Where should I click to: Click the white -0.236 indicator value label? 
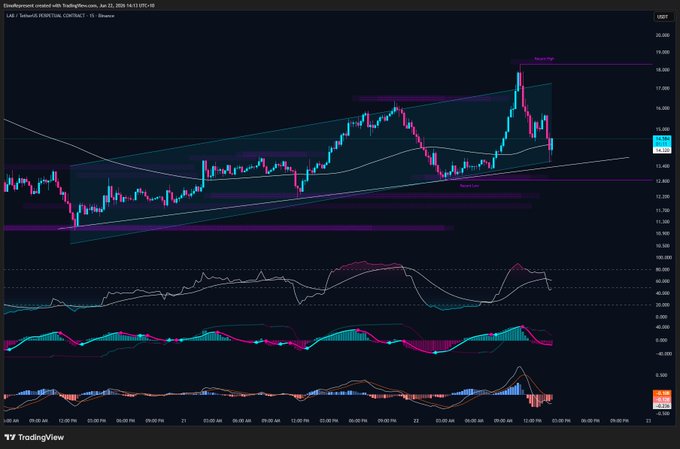pyautogui.click(x=662, y=406)
